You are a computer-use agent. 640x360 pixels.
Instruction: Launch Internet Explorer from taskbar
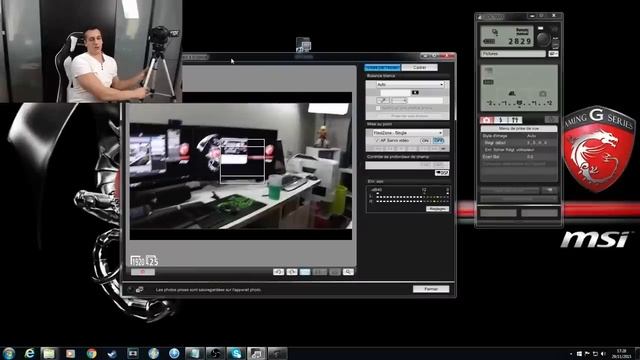(x=29, y=353)
